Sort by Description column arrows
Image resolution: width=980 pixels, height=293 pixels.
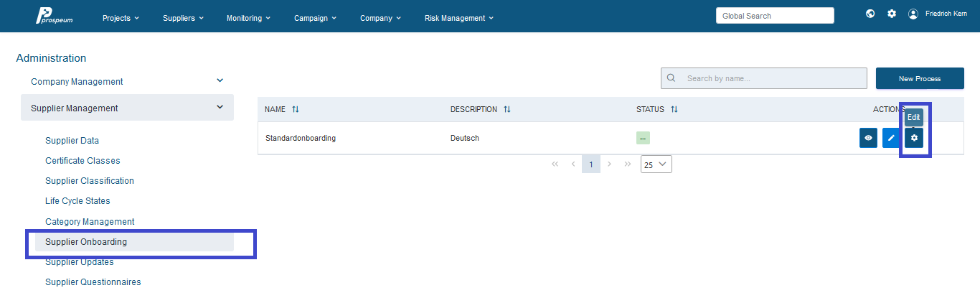coord(507,110)
